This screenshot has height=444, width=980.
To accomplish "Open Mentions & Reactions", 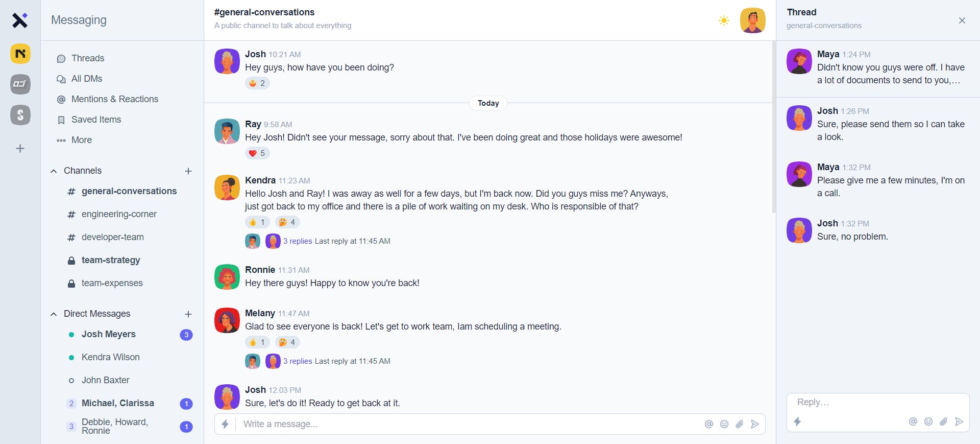I will (114, 99).
